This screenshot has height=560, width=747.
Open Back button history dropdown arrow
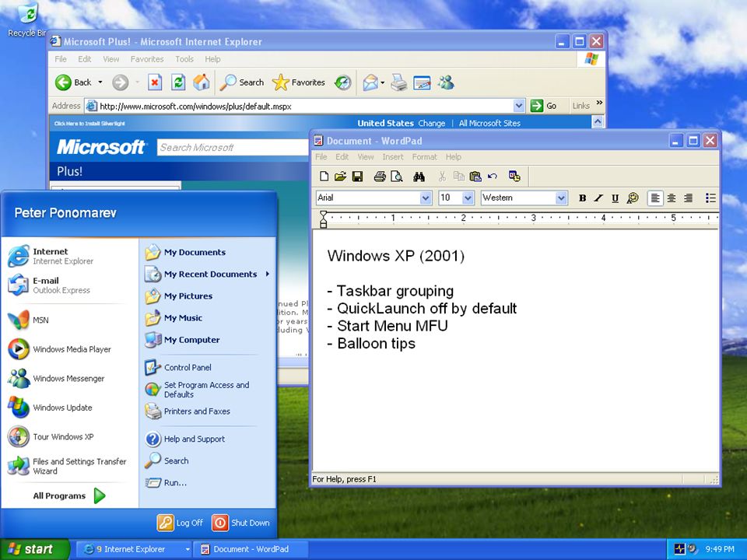point(100,82)
